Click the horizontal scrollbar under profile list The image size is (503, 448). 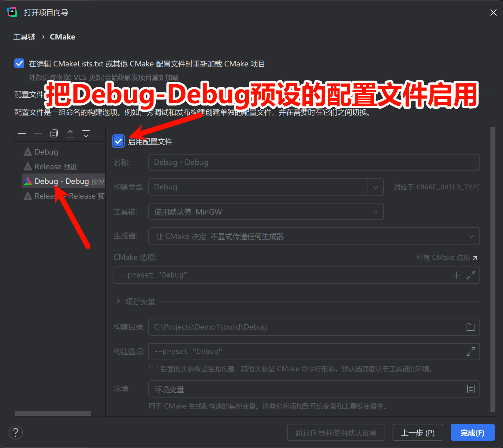click(x=53, y=413)
